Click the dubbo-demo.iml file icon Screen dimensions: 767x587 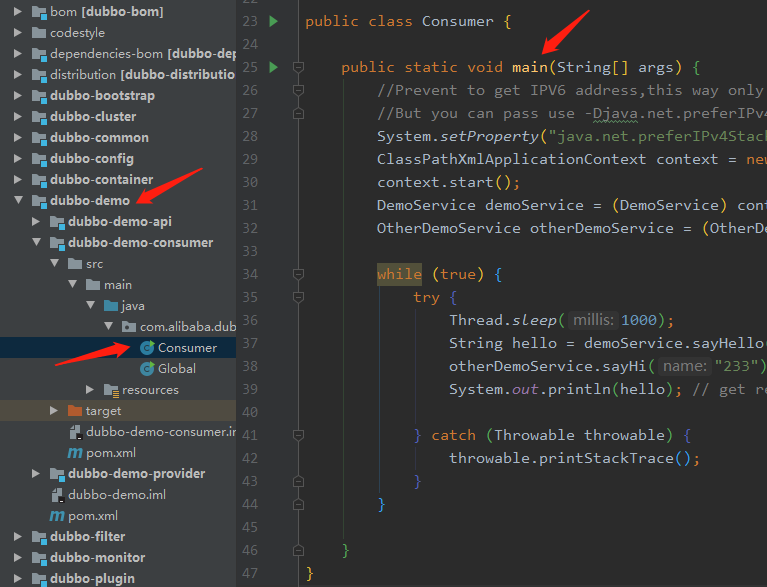(x=58, y=495)
